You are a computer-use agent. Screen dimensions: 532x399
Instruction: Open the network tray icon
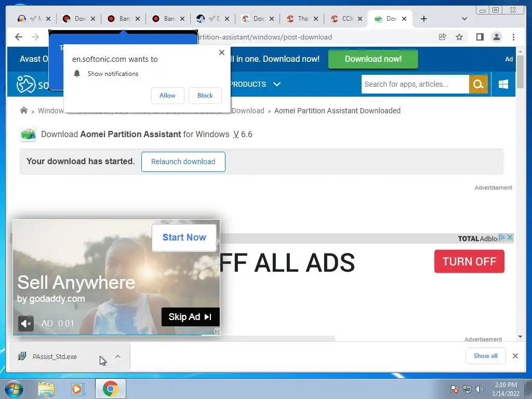(467, 389)
